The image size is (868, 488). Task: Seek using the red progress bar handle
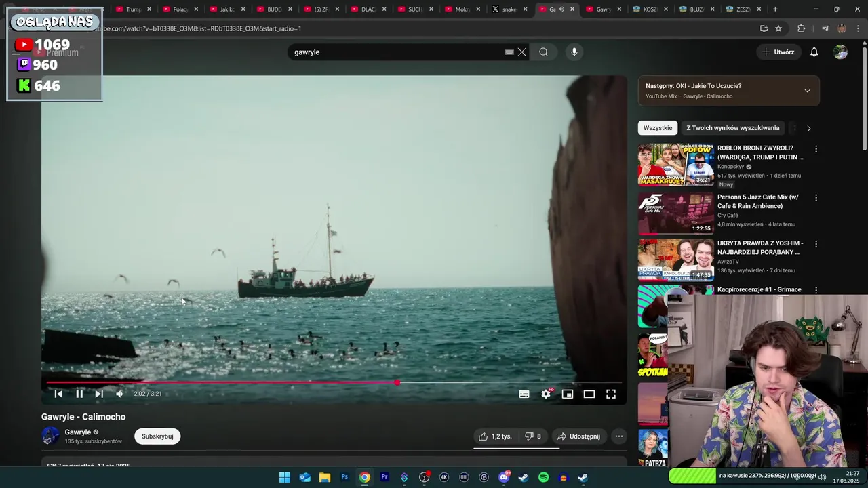(x=397, y=383)
